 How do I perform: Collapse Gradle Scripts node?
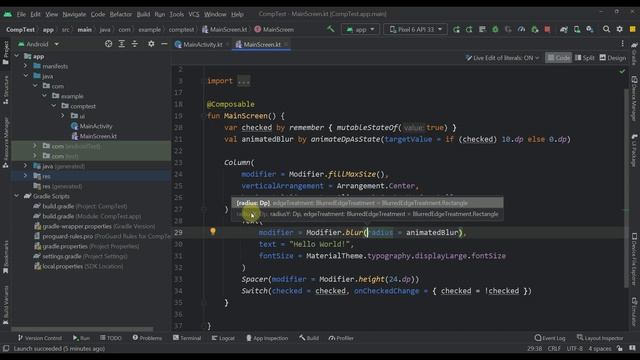click(x=16, y=196)
